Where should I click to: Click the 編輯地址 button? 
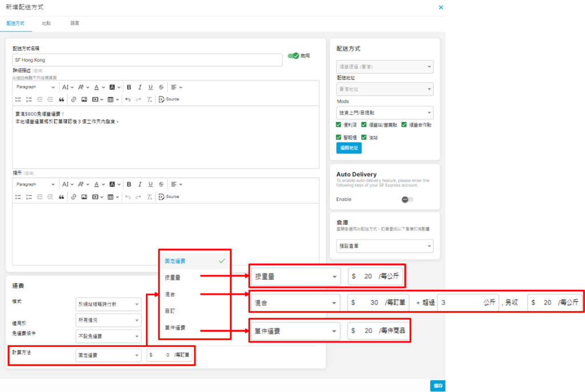pyautogui.click(x=348, y=148)
